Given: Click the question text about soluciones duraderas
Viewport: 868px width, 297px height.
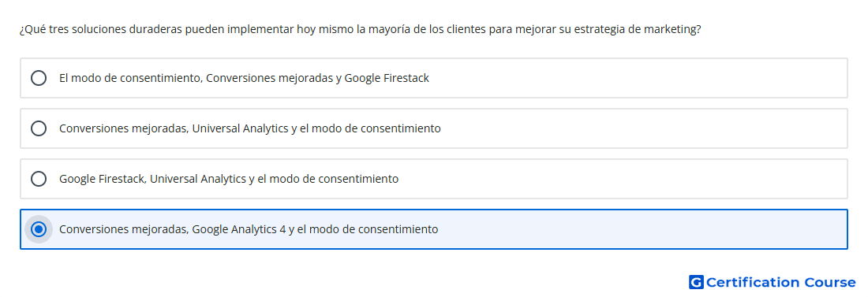Looking at the screenshot, I should (361, 29).
